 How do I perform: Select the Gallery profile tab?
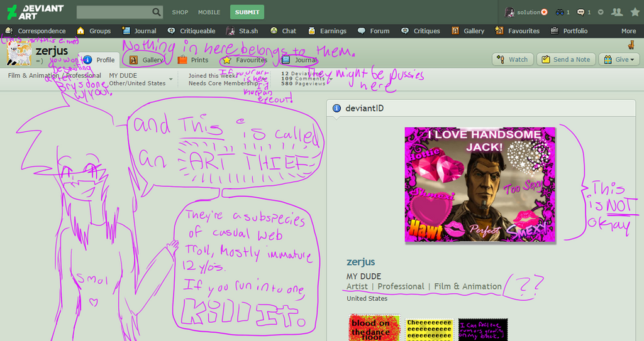pyautogui.click(x=147, y=60)
